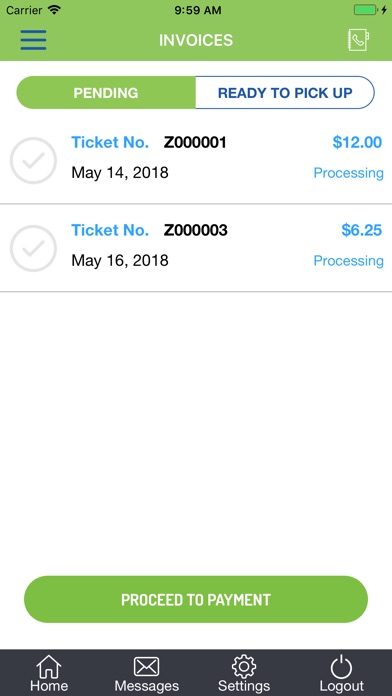Screen dimensions: 392x696
Task: Tap the Invoices header title
Action: click(196, 40)
